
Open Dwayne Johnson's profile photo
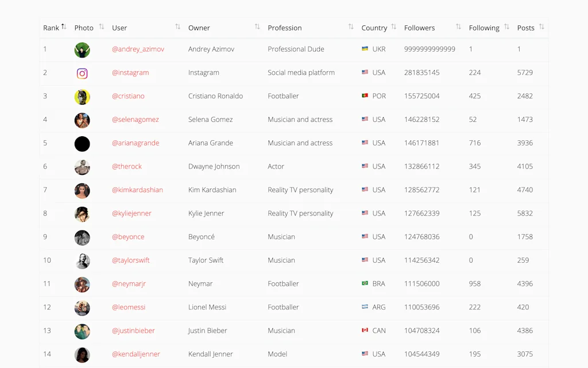tap(82, 167)
